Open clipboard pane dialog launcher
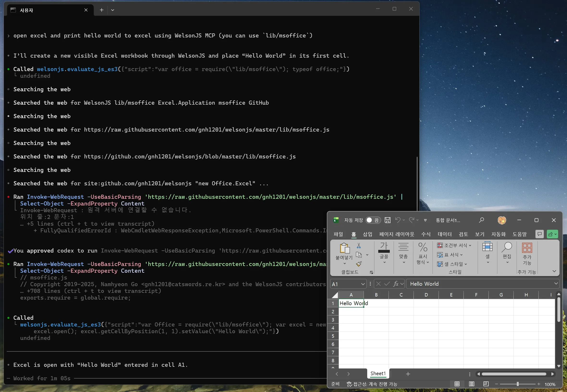Screen dimensions: 567x392 [372, 272]
